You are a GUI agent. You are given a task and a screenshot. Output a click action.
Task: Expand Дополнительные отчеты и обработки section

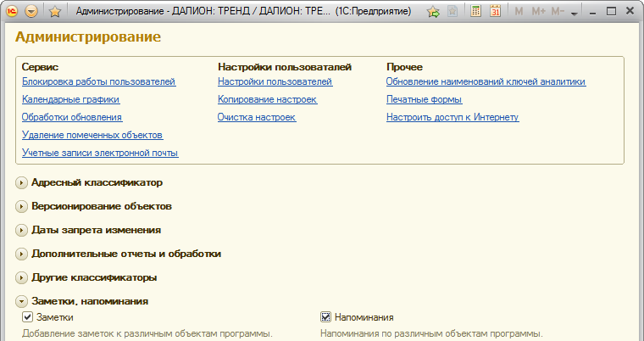[21, 254]
